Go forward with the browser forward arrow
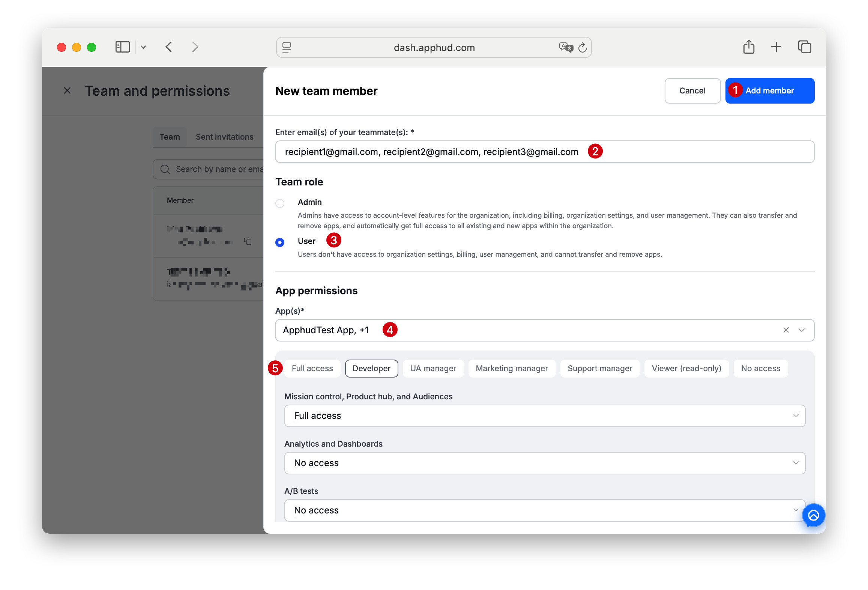 tap(195, 47)
